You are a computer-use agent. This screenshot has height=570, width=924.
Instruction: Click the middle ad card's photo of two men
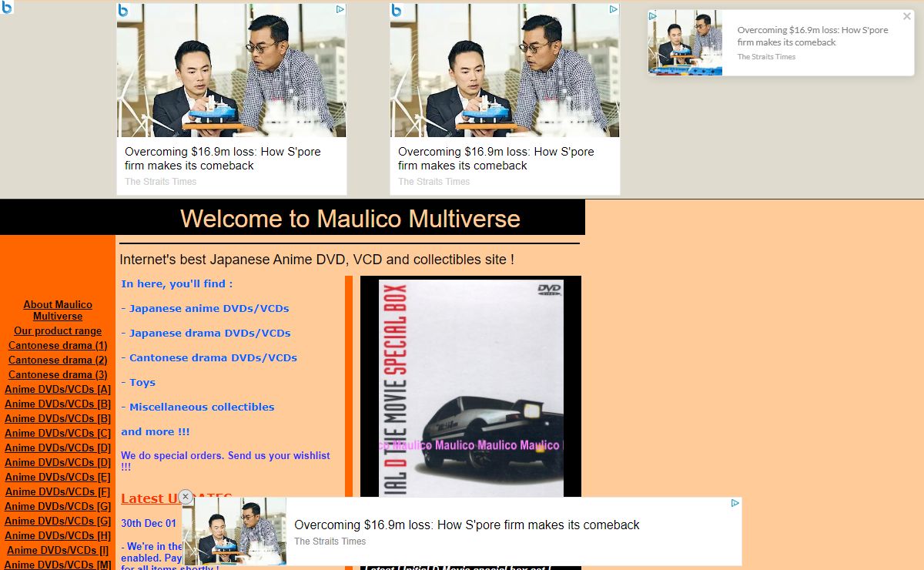coord(505,70)
